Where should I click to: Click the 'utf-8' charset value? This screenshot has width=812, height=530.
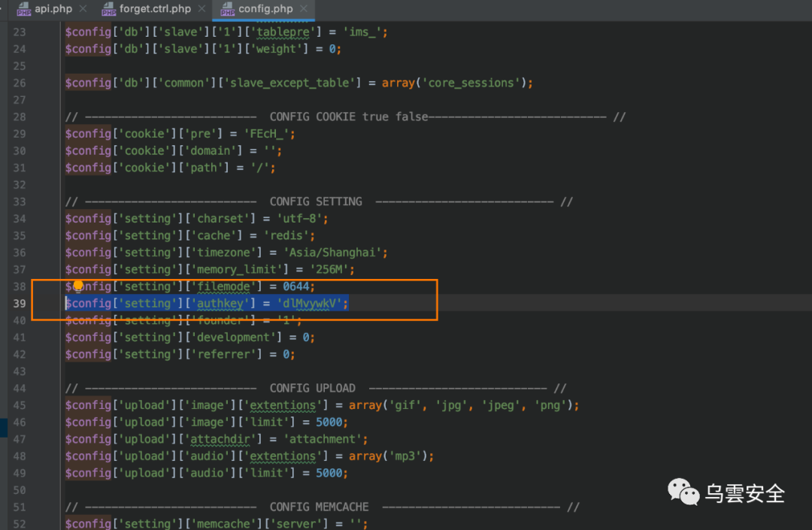(299, 219)
